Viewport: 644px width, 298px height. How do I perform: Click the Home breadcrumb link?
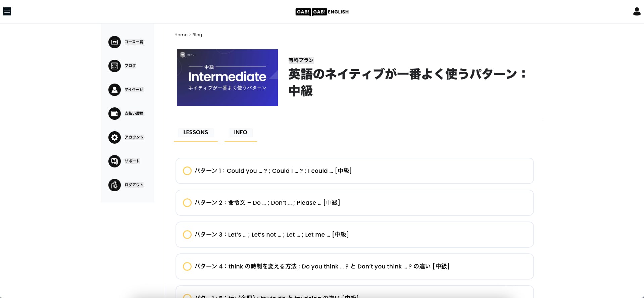coord(181,35)
